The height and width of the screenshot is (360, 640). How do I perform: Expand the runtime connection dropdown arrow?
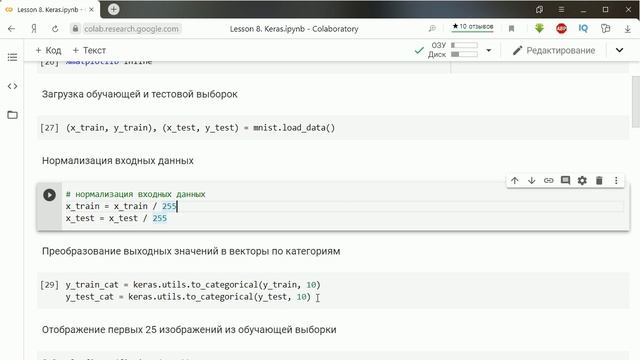(x=489, y=50)
